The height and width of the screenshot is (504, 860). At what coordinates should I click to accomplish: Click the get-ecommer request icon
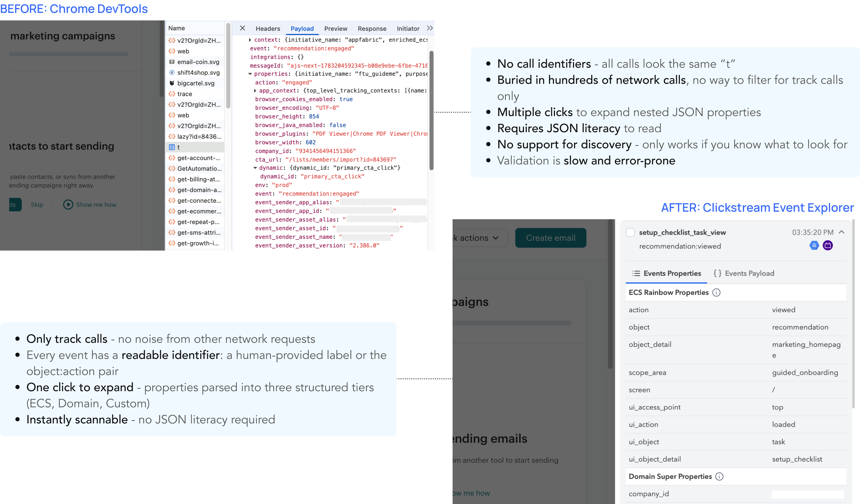coord(172,211)
